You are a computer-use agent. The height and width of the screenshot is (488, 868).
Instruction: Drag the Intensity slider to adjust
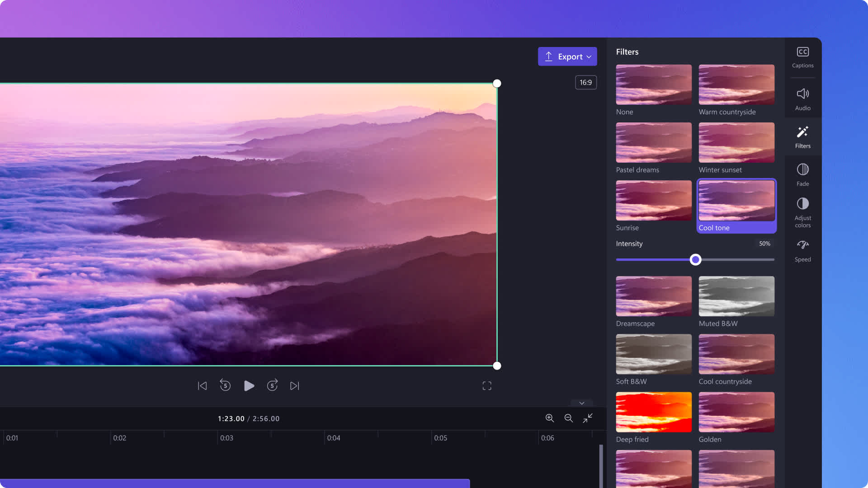point(695,259)
